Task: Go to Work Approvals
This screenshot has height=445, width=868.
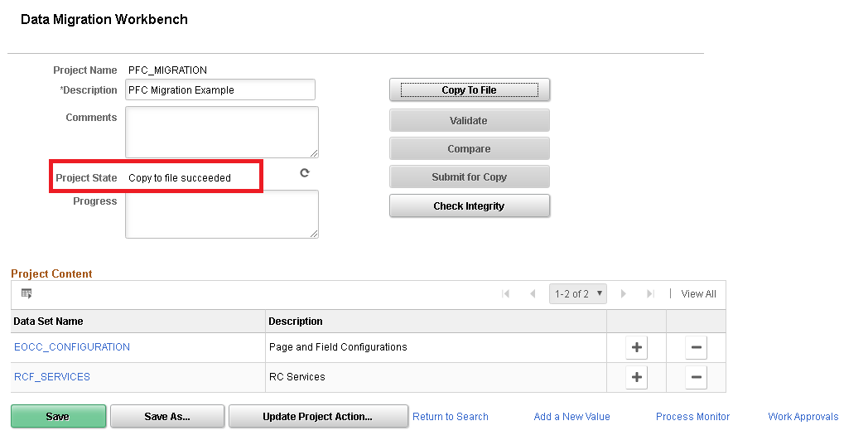Action: (x=803, y=417)
